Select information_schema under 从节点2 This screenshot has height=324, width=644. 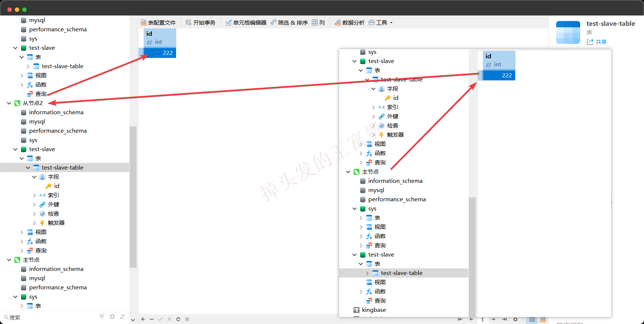[x=56, y=112]
